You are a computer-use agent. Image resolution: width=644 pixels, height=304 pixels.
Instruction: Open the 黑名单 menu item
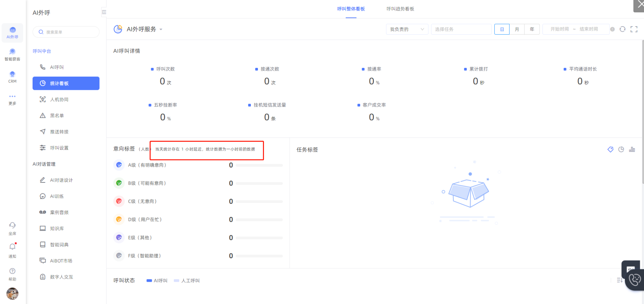[x=57, y=116]
